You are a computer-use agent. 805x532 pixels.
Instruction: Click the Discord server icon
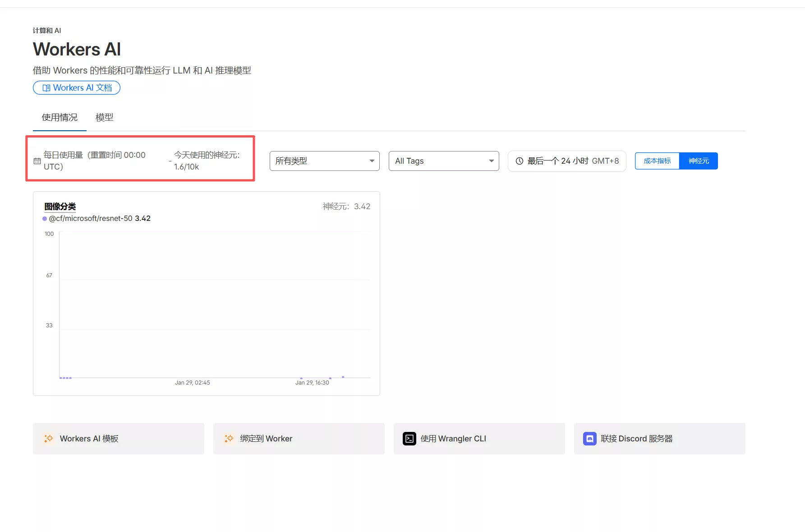pos(589,438)
